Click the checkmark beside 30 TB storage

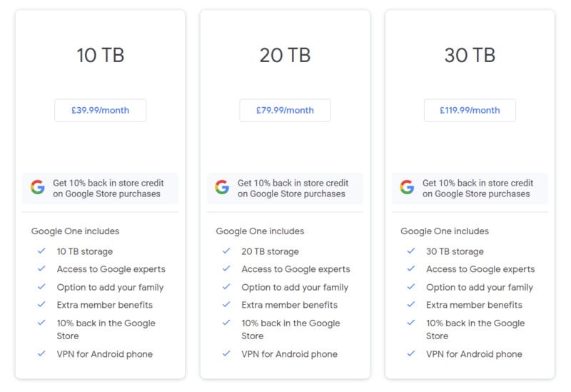[411, 251]
